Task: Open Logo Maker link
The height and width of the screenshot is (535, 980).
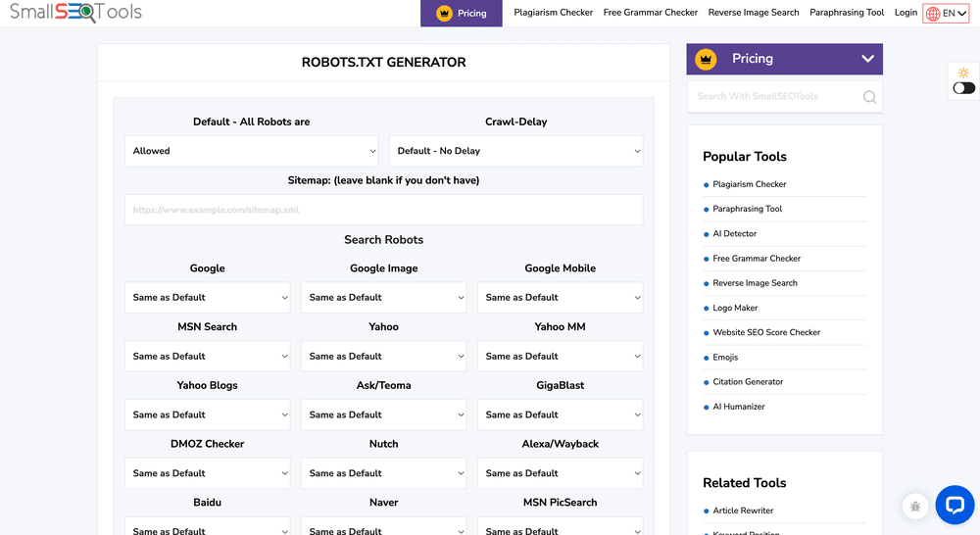Action: tap(735, 308)
